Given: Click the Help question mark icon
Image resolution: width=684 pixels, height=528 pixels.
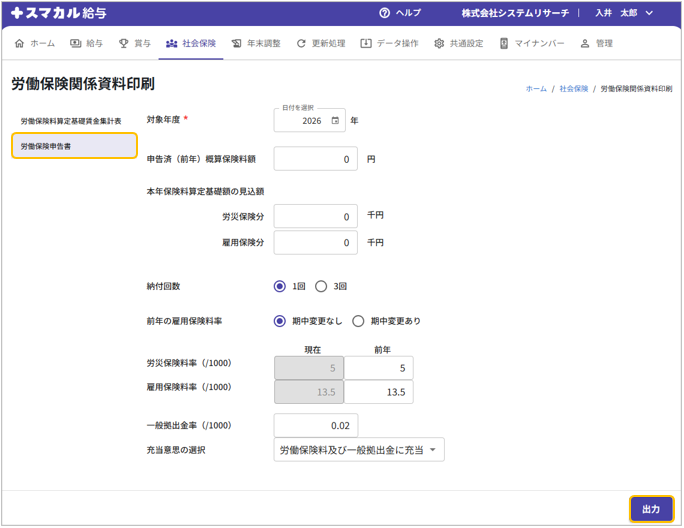Looking at the screenshot, I should click(x=384, y=13).
